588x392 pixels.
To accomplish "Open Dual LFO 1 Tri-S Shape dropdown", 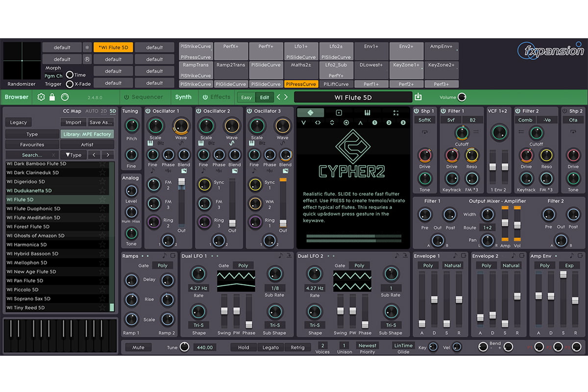I will (199, 325).
